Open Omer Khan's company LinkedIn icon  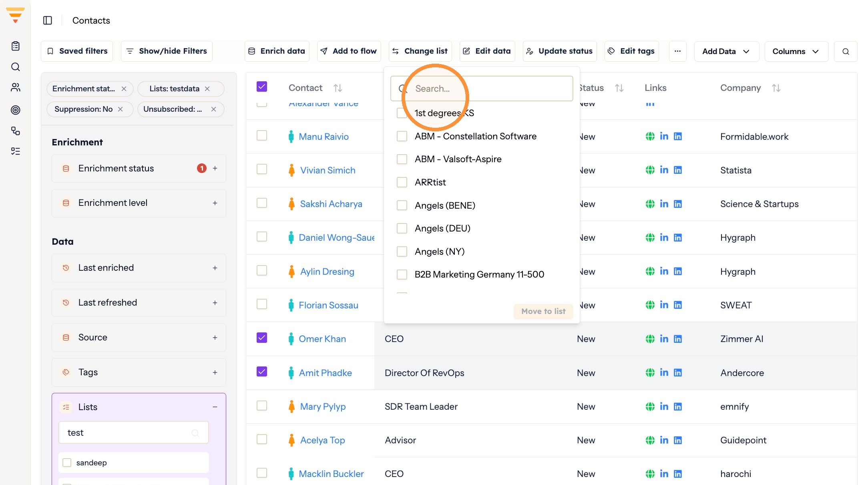678,339
